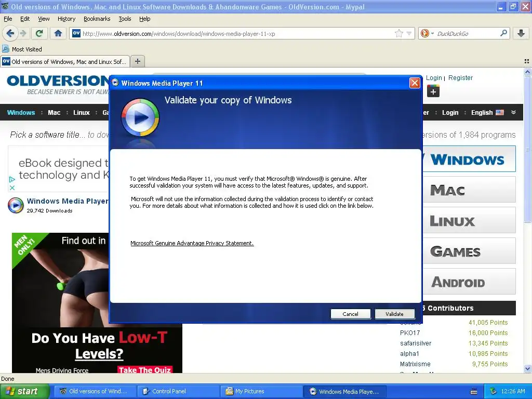Click the plus share icon under Login
This screenshot has width=532, height=399.
tap(433, 91)
